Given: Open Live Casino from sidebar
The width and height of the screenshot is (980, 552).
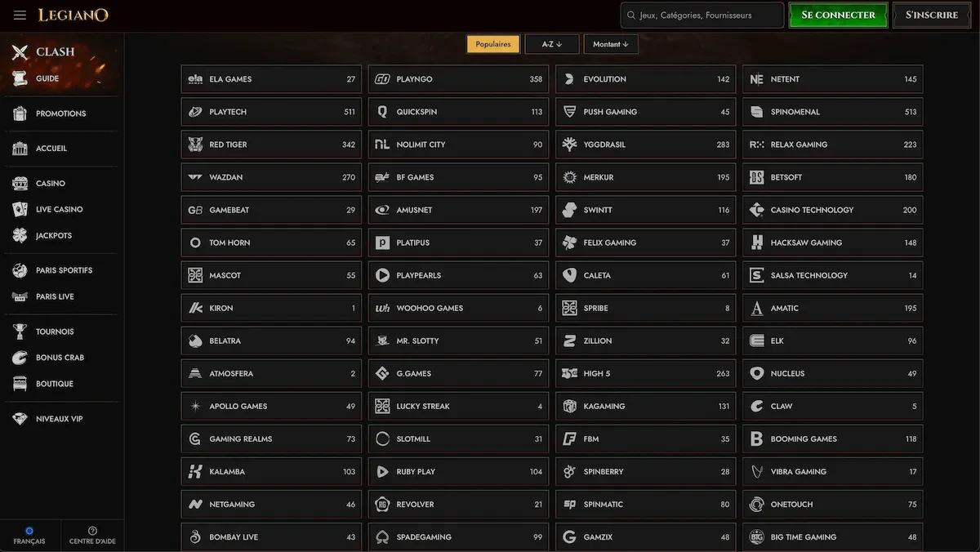Looking at the screenshot, I should point(59,210).
